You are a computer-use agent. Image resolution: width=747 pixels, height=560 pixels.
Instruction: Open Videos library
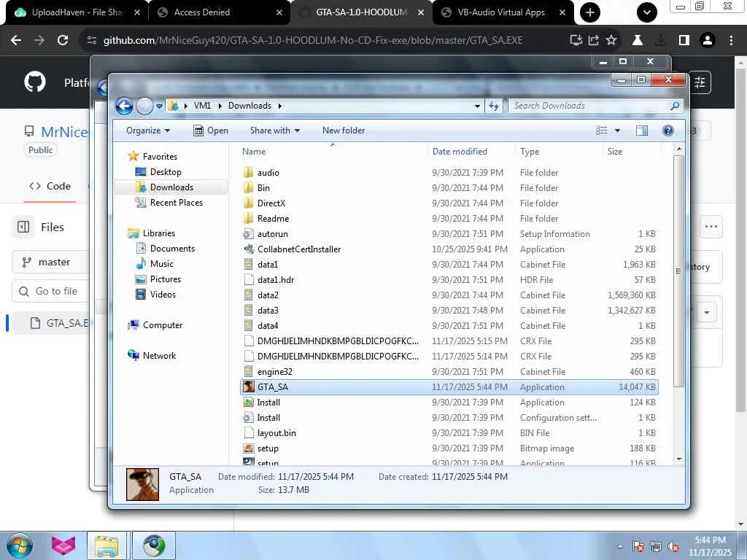click(x=156, y=295)
